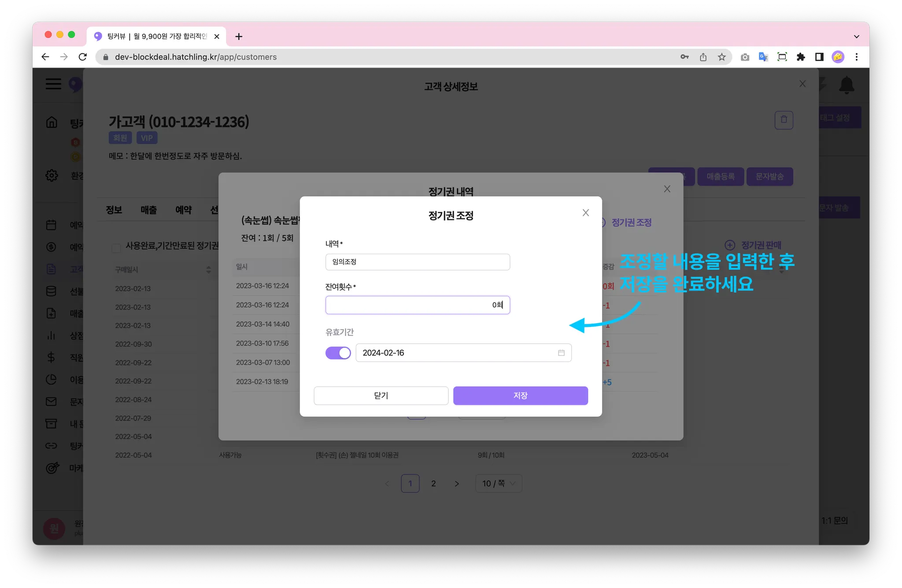This screenshot has width=902, height=588.
Task: Expand the browser tab list chevron
Action: pos(856,37)
